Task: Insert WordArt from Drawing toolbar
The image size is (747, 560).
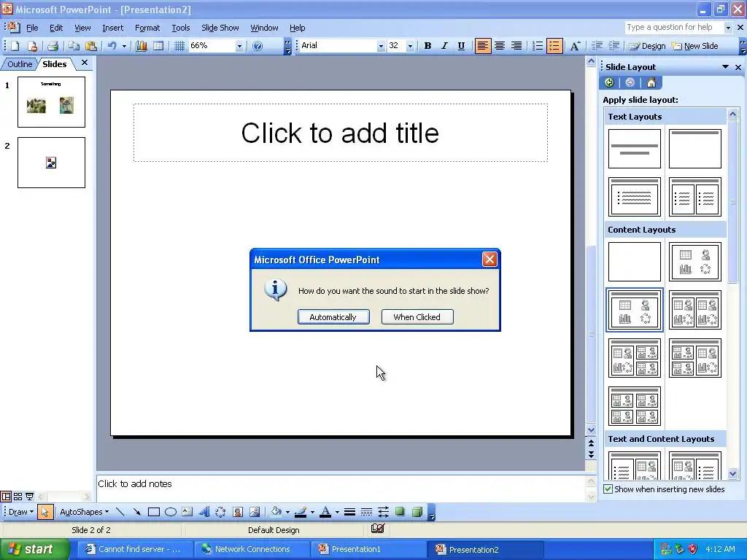Action: [204, 512]
